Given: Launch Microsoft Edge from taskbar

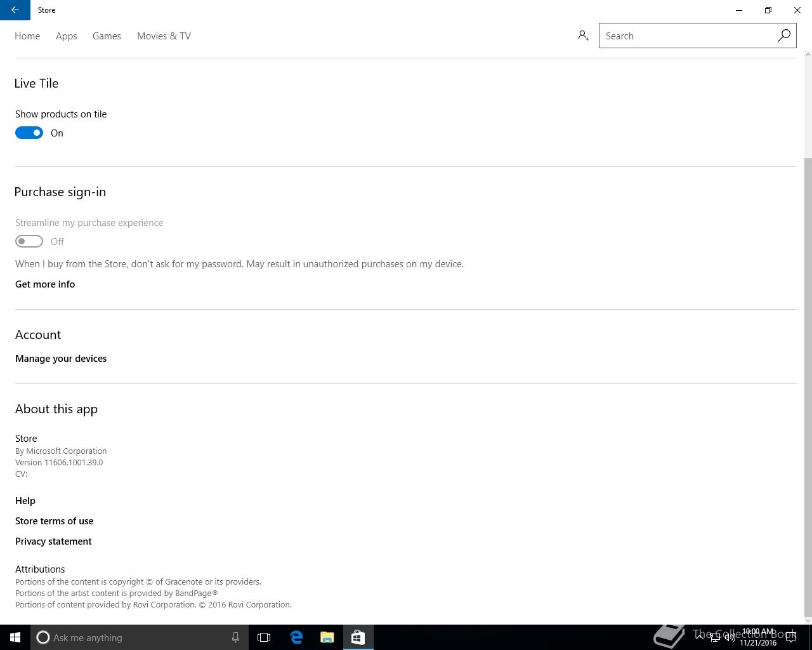Looking at the screenshot, I should click(296, 637).
